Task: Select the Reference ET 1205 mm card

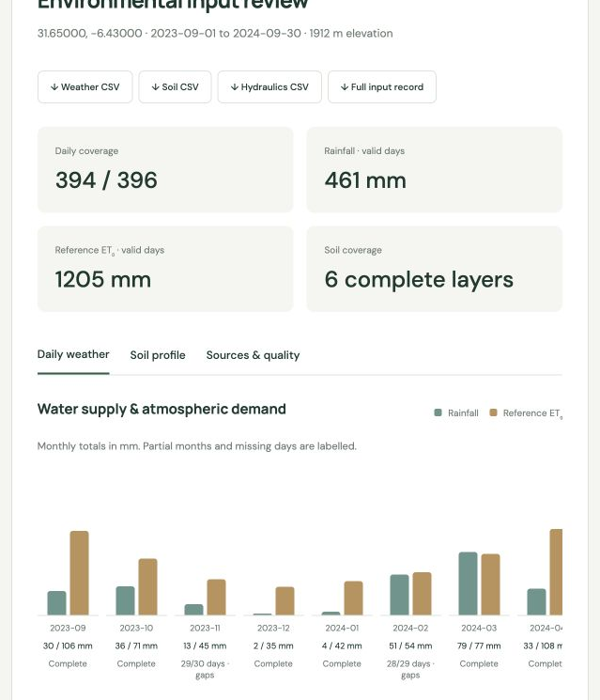Action: [165, 269]
